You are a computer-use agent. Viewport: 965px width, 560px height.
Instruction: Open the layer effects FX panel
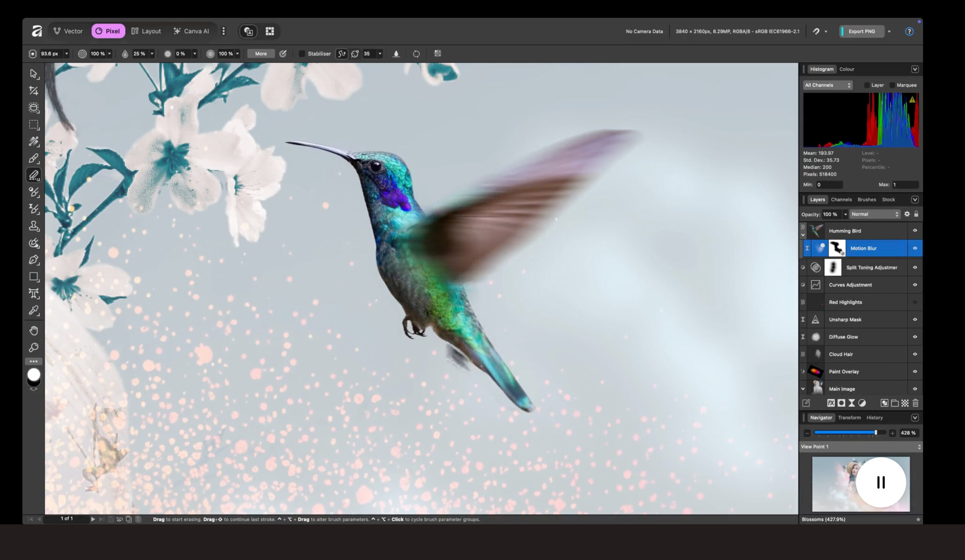831,403
